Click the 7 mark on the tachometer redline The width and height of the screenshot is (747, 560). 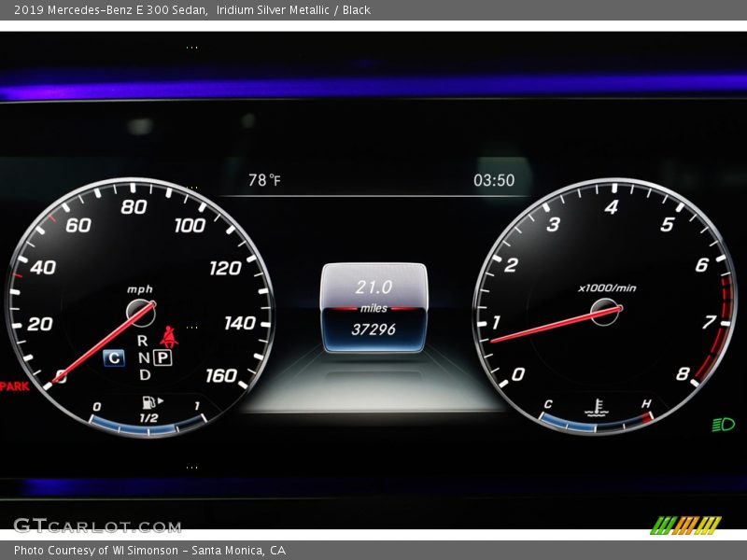pyautogui.click(x=709, y=322)
